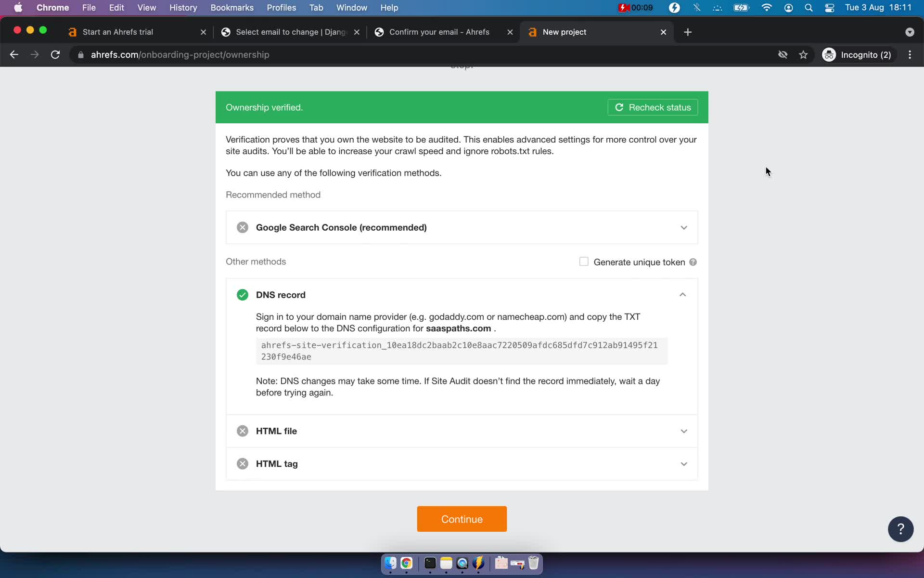Click the red X icon next to HTML file
This screenshot has width=924, height=578.
(x=242, y=431)
